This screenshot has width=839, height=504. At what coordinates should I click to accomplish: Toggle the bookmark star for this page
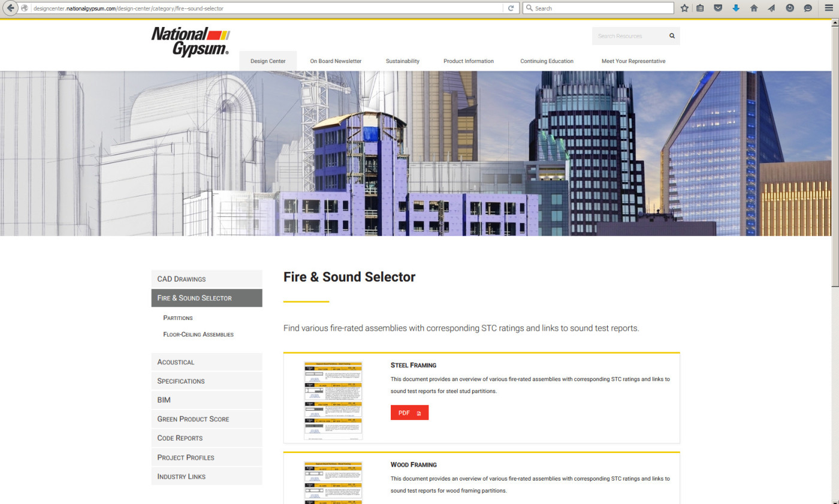pos(683,8)
